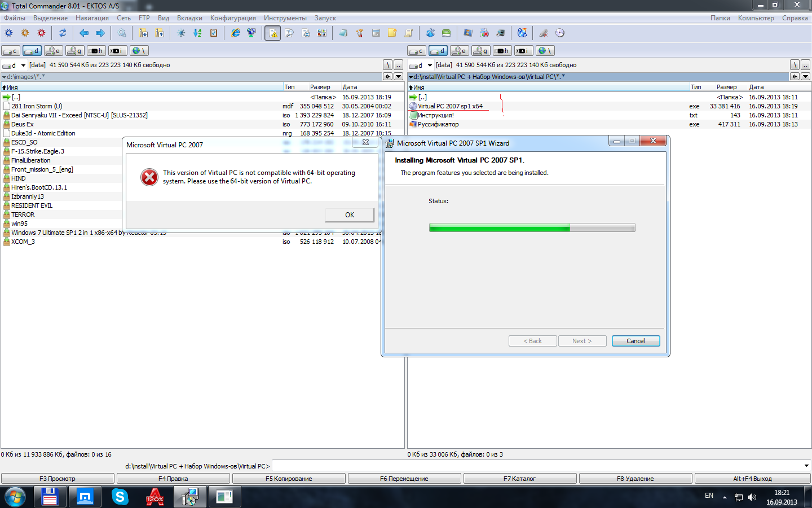This screenshot has height=508, width=812.
Task: Click the F3 Просмотр button
Action: [x=58, y=479]
